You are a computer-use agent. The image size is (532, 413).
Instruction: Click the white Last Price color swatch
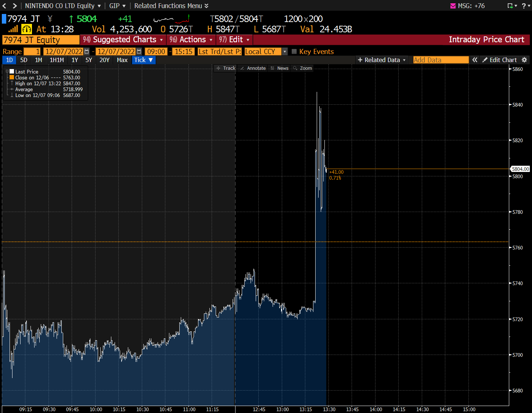tap(12, 72)
